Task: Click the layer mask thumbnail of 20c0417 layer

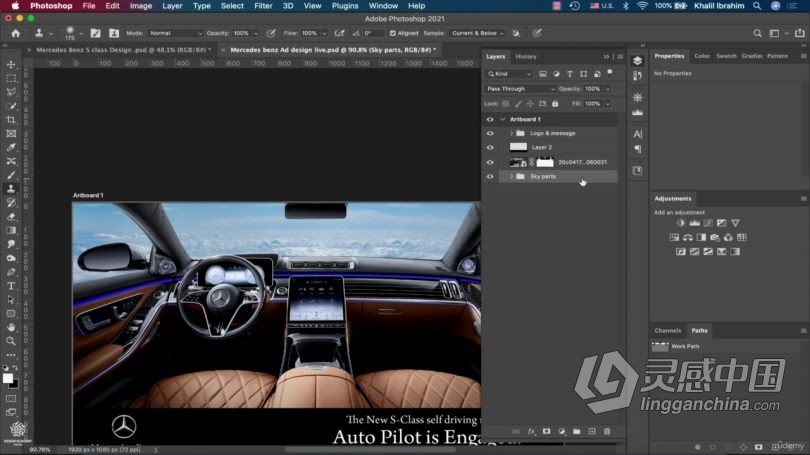Action: [x=545, y=162]
